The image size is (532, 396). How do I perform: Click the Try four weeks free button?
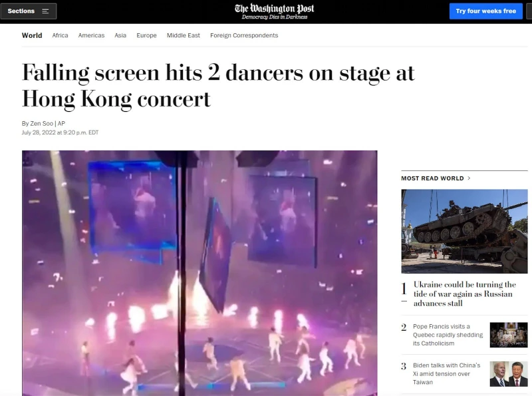486,11
